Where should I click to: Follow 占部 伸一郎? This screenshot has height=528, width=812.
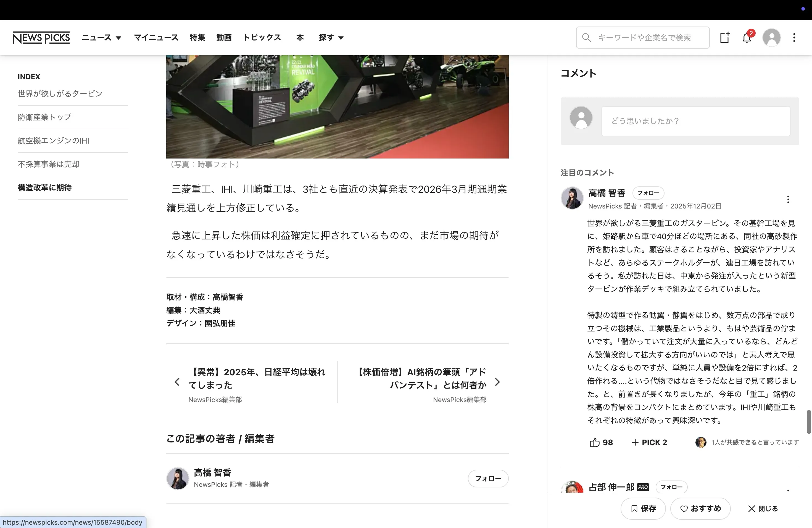point(671,487)
